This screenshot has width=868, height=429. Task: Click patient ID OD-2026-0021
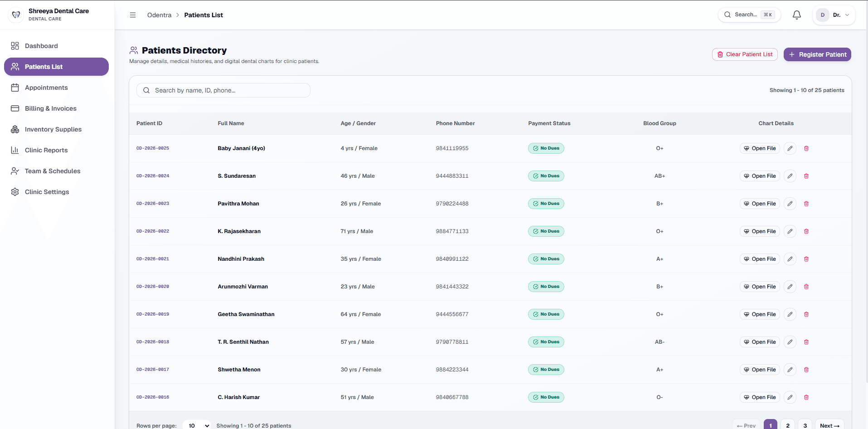coord(153,259)
